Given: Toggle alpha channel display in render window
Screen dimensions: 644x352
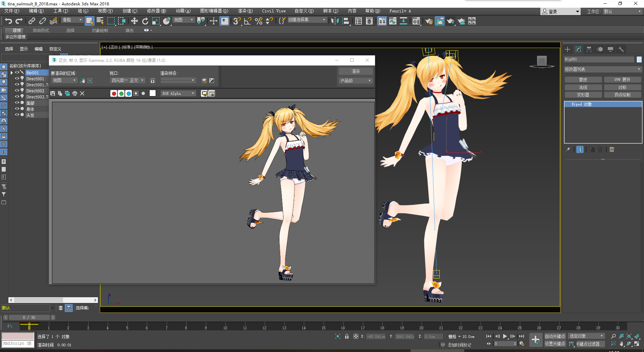Looking at the screenshot, I should [x=136, y=93].
